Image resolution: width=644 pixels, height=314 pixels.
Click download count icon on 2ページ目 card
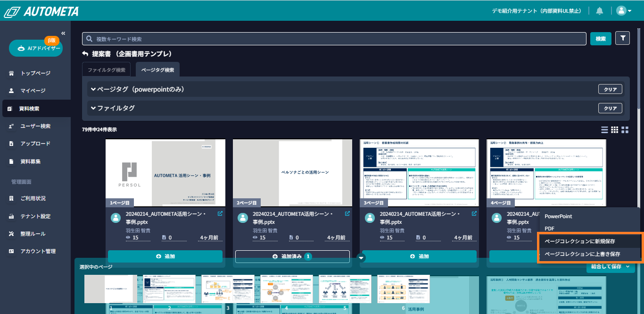(291, 238)
